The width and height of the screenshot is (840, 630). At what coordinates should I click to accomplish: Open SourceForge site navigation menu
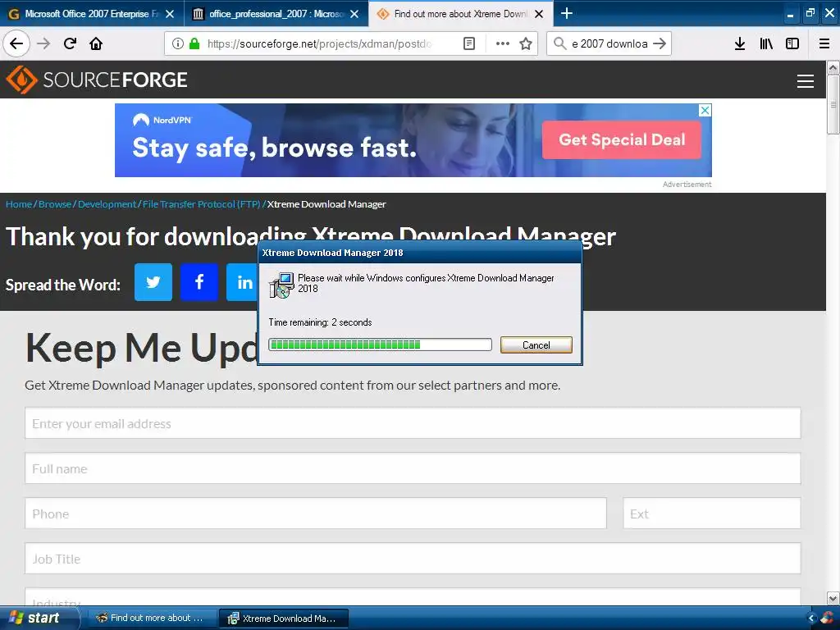point(806,81)
